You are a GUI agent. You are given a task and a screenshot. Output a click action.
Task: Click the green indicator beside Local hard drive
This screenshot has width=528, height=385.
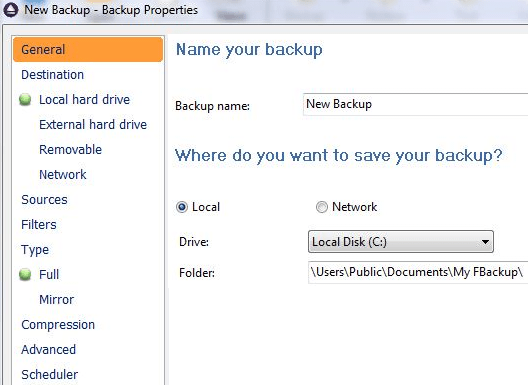tap(25, 99)
